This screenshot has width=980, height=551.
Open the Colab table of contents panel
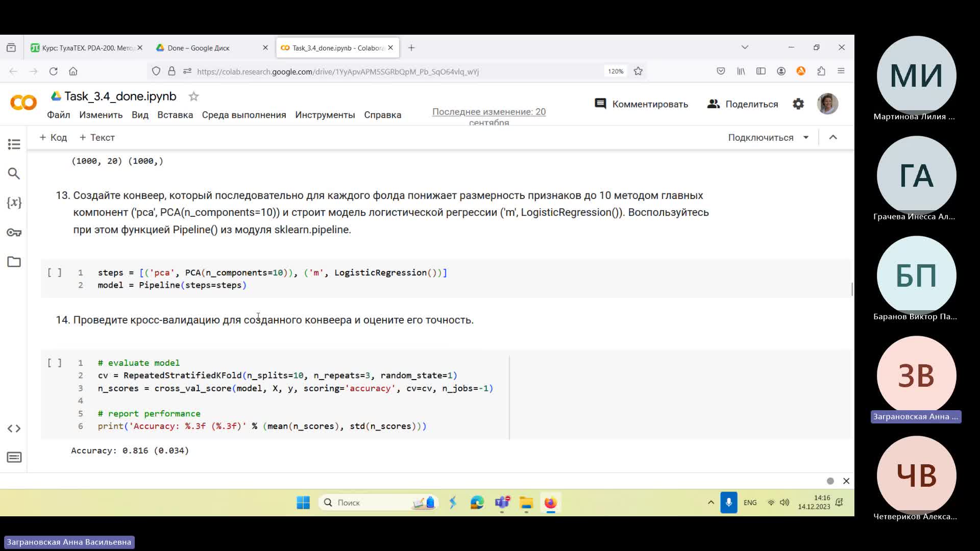14,144
